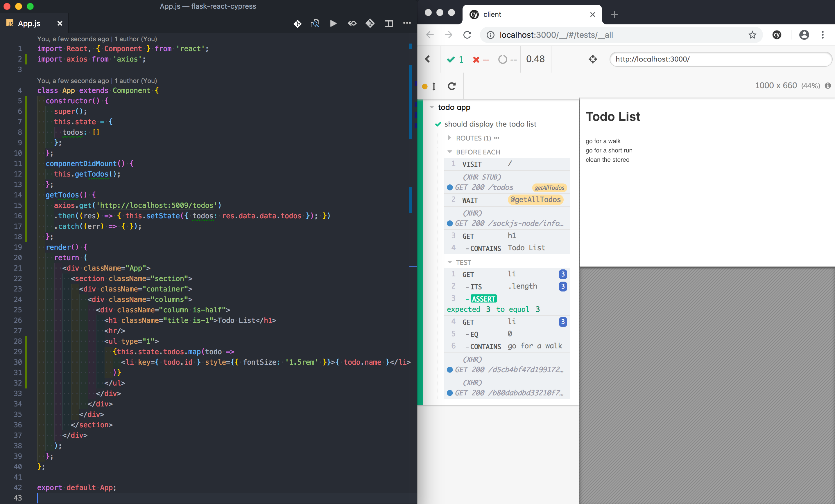Go back to the tests list
This screenshot has height=504, width=835.
click(x=428, y=59)
